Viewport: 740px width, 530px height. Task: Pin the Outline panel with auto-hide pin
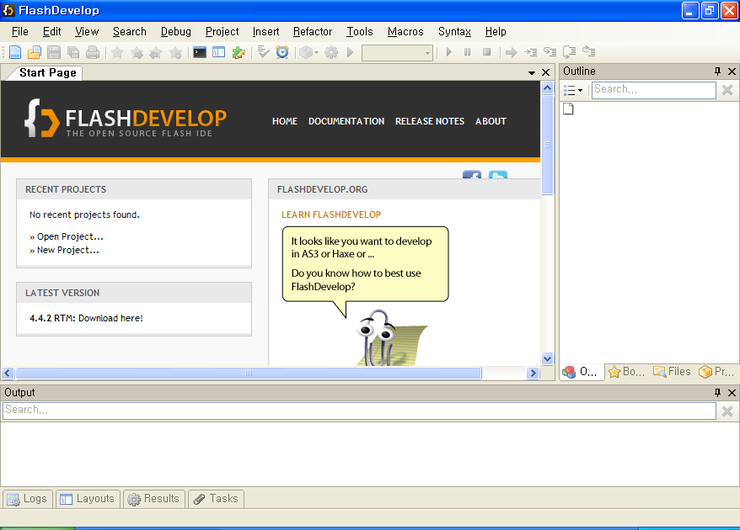pyautogui.click(x=717, y=72)
